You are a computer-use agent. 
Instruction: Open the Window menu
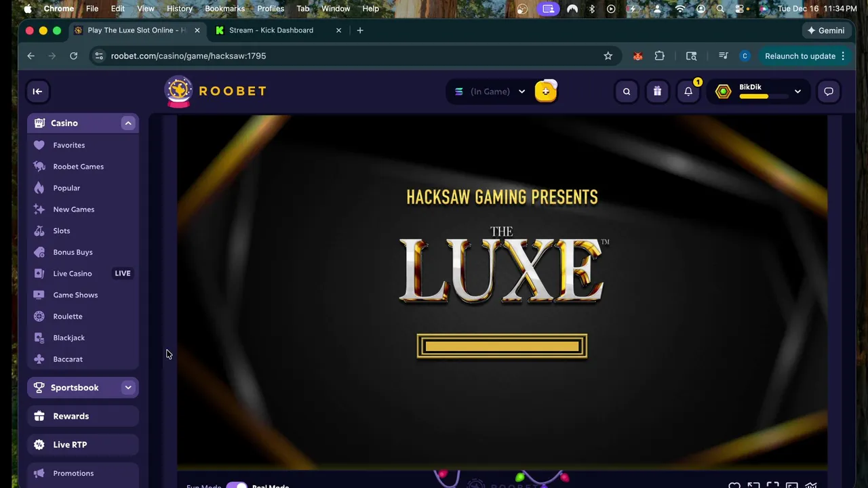(336, 9)
